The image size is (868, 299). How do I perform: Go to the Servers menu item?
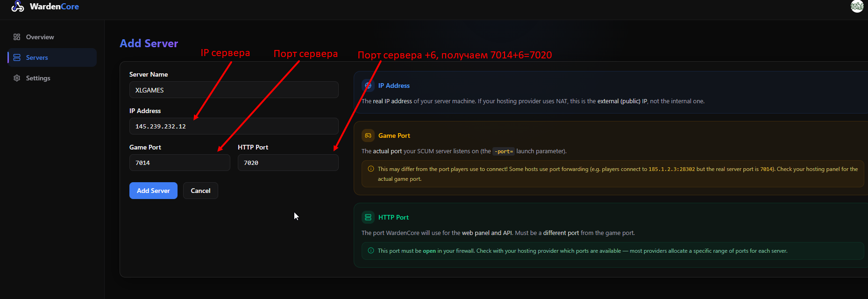pyautogui.click(x=37, y=57)
